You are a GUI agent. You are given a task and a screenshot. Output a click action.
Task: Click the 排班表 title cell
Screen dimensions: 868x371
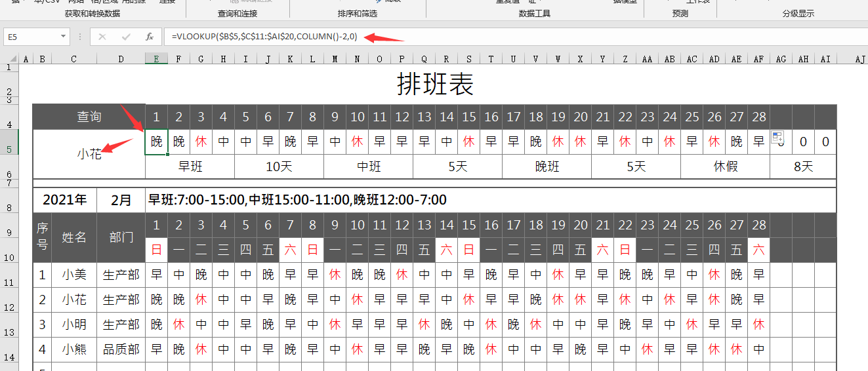tap(434, 84)
